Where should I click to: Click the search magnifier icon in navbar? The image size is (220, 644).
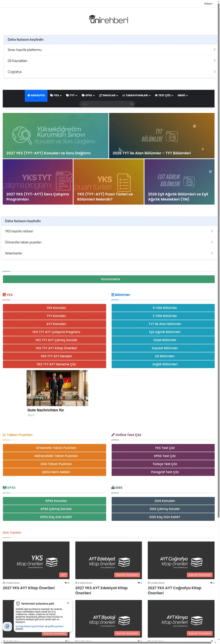point(132,104)
